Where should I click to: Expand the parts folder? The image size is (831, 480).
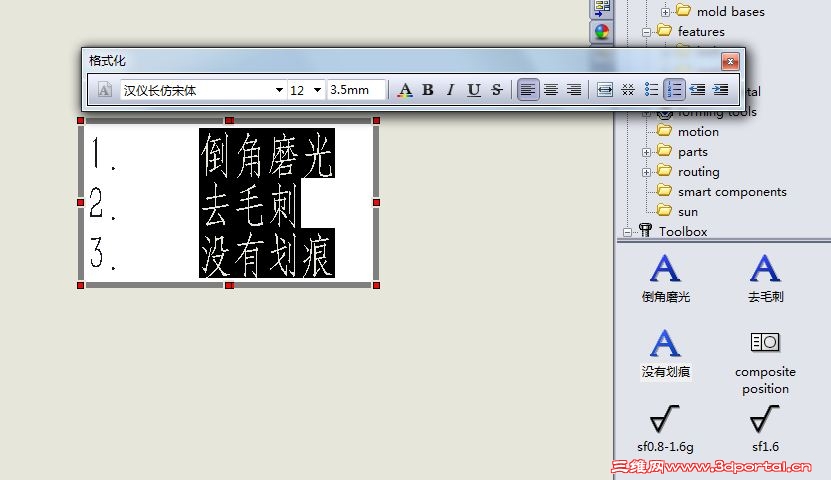(646, 153)
